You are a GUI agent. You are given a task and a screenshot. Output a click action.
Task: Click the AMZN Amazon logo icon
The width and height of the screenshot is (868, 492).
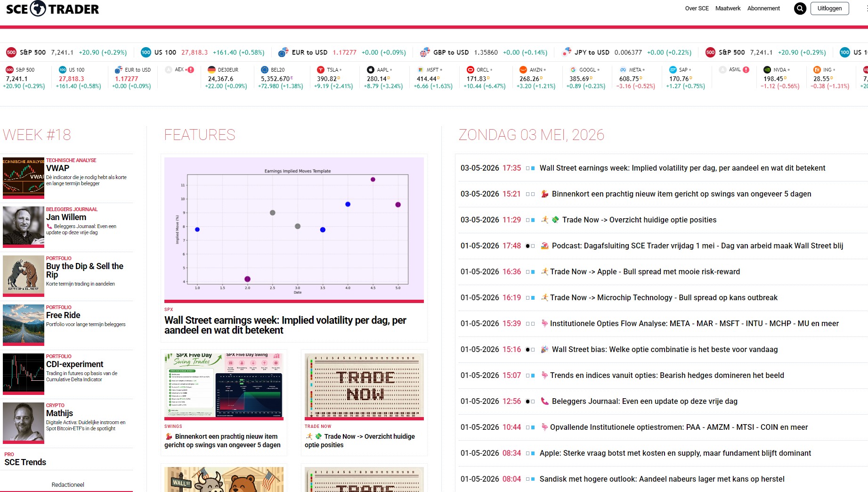523,70
